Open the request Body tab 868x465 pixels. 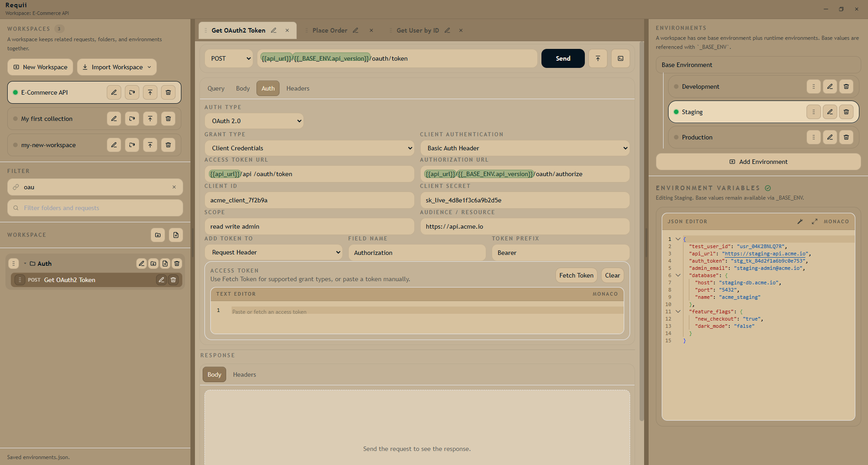(x=243, y=88)
